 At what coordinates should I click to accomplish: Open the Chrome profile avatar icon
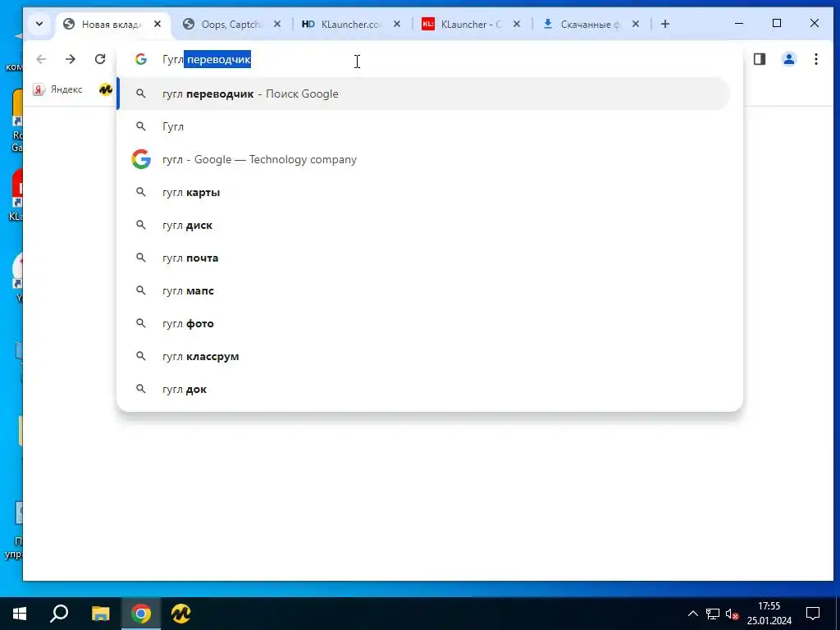coord(788,59)
